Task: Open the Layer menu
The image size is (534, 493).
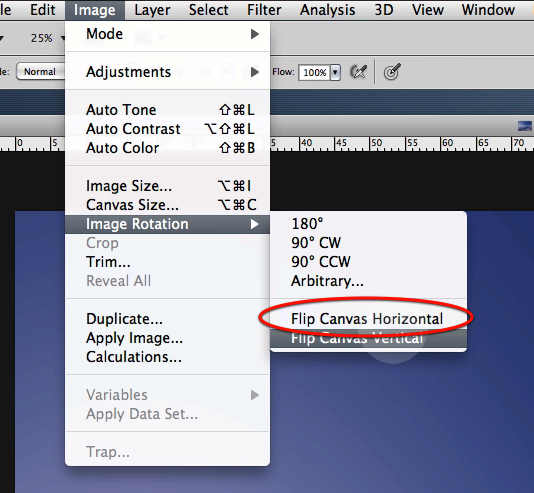Action: [152, 10]
